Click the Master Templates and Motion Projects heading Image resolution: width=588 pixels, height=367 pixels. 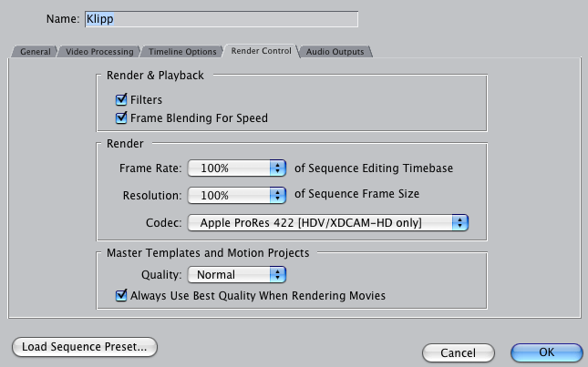point(208,252)
